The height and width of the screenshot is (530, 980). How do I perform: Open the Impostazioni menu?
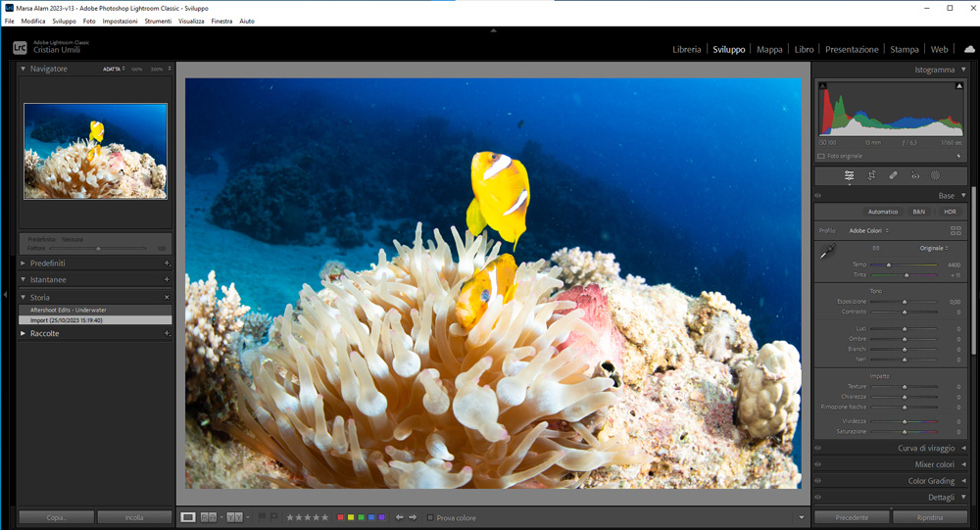120,21
